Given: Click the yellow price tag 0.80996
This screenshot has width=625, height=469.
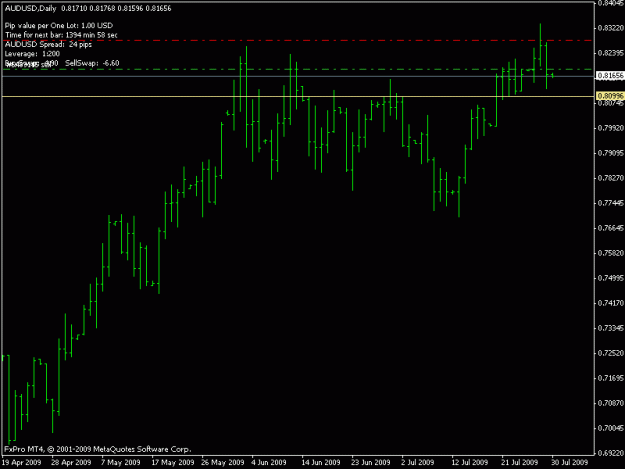Looking at the screenshot, I should [x=610, y=96].
